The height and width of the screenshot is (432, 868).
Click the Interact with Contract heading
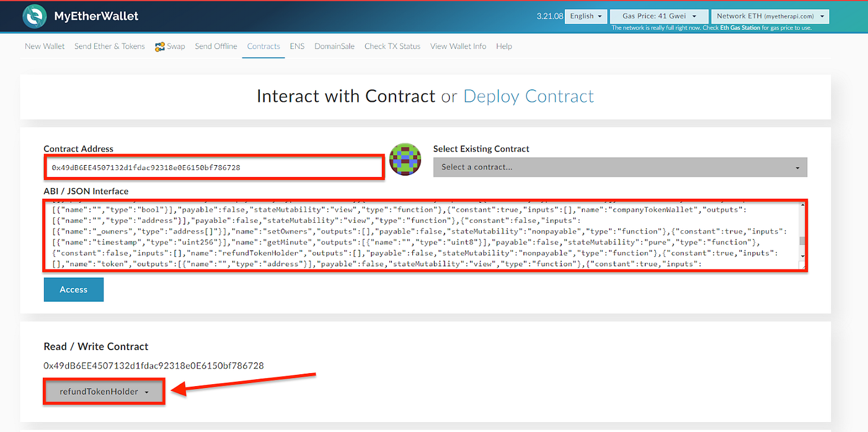tap(346, 96)
